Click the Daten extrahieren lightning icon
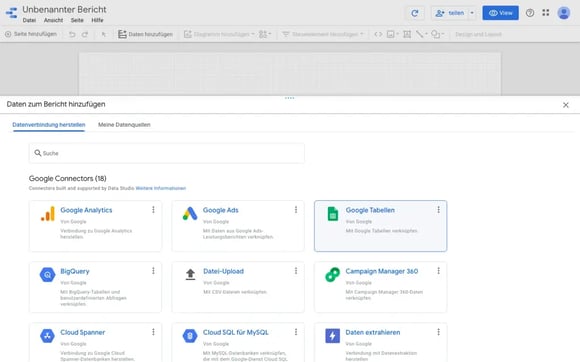The image size is (580, 362). (332, 336)
